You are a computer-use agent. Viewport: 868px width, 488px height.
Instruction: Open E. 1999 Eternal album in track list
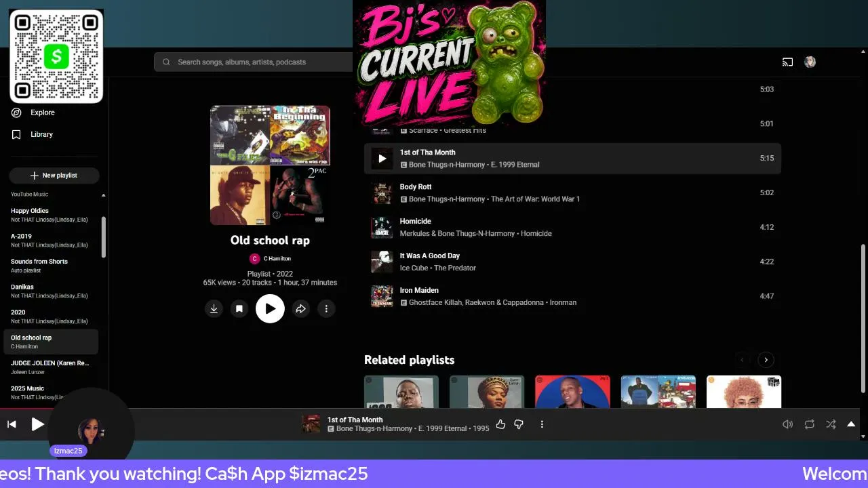[517, 165]
